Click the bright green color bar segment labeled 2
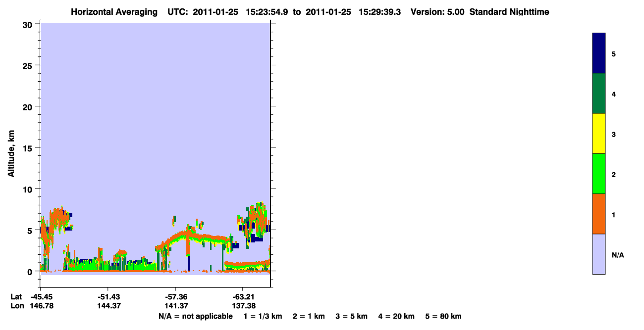 pos(599,174)
